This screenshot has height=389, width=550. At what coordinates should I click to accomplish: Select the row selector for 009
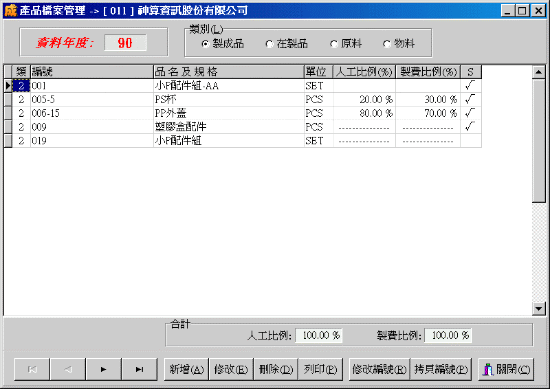click(8, 127)
